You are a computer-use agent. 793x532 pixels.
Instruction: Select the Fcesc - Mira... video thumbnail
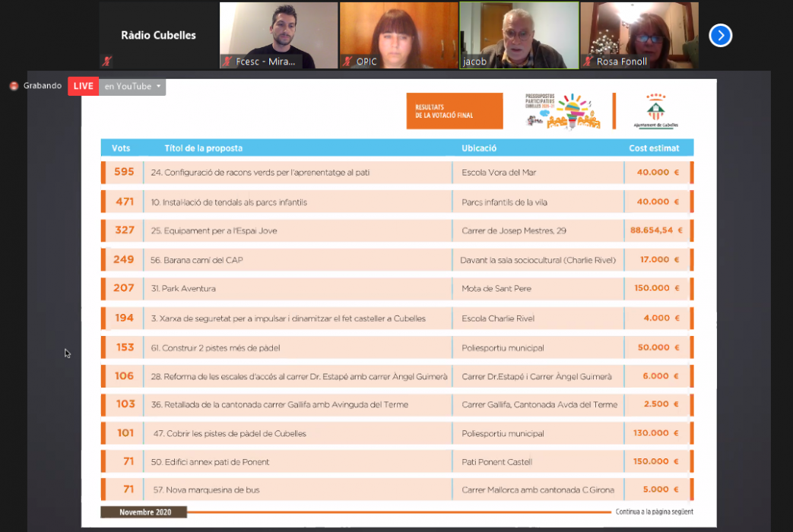[x=279, y=36]
